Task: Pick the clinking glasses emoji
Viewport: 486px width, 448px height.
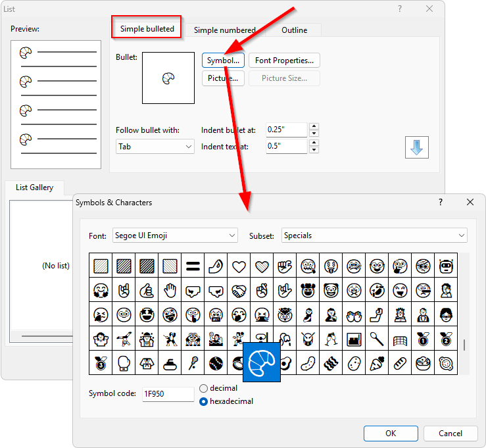Action: 331,339
